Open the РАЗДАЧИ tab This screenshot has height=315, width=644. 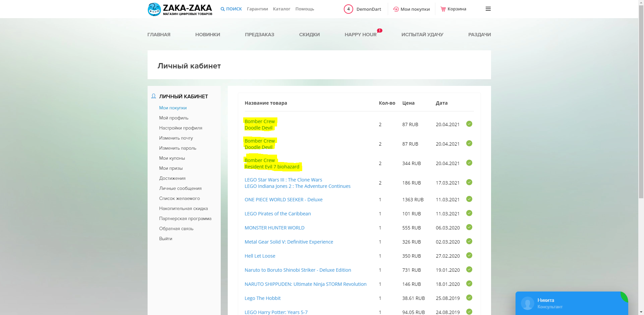click(480, 35)
